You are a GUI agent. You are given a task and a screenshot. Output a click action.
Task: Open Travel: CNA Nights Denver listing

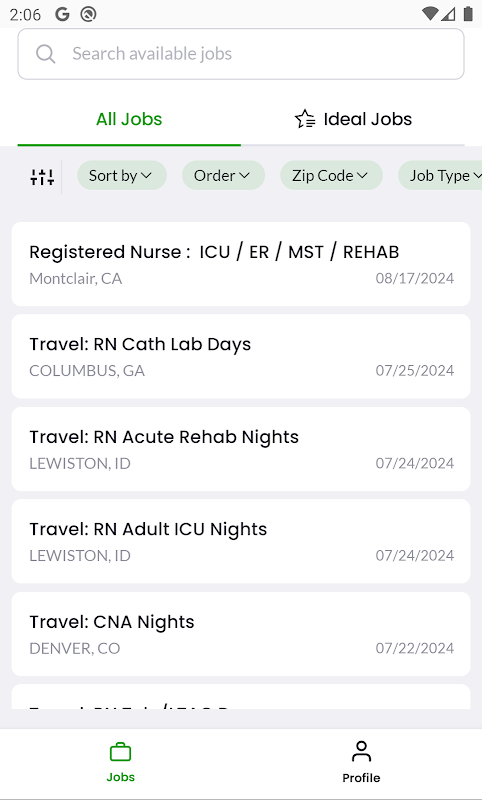(x=241, y=634)
